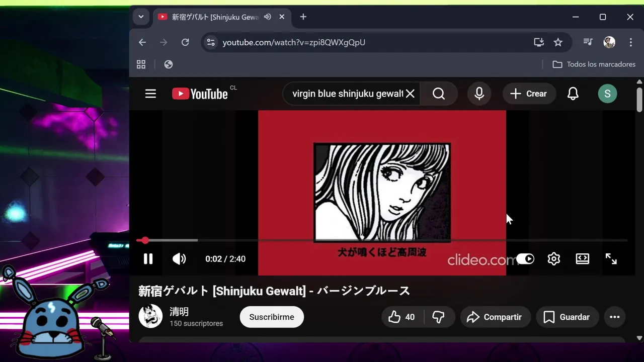
Task: Switch to theater mode view
Action: [583, 259]
